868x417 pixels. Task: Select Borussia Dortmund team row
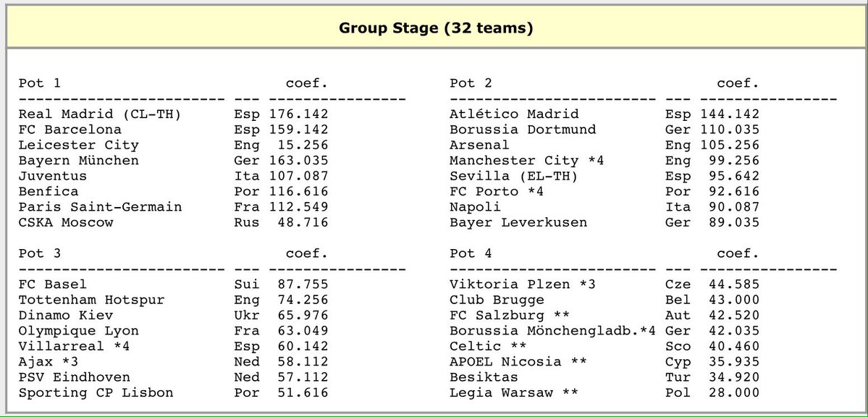(x=604, y=130)
